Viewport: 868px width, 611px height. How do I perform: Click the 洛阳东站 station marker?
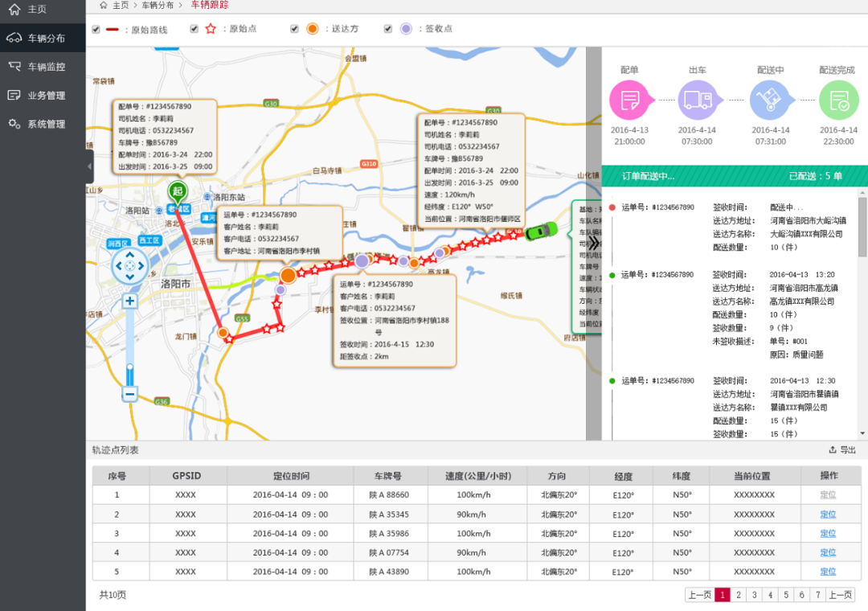[207, 197]
